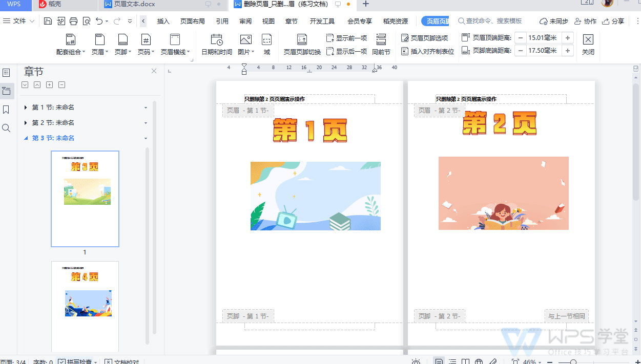Decrease 页眉顶端距离 with minus button
The image size is (641, 364).
[520, 38]
